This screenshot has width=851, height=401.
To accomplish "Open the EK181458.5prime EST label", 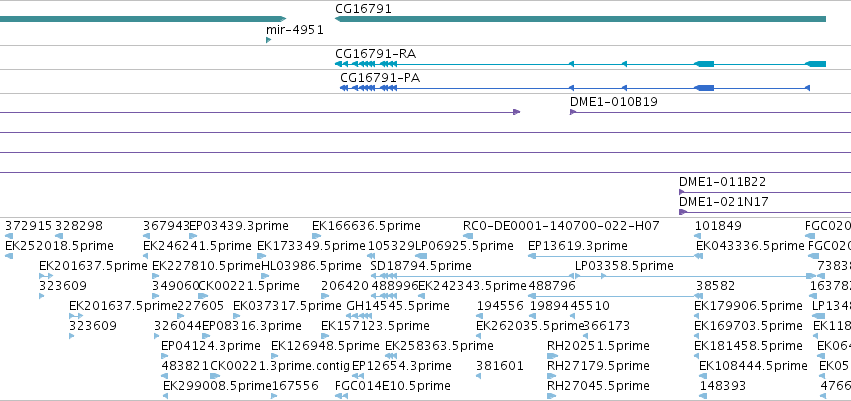I will (x=748, y=346).
